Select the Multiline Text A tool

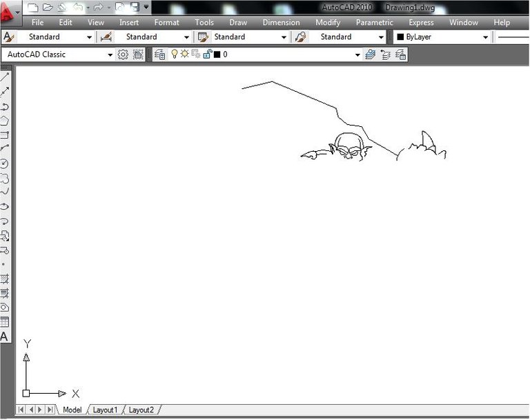coord(4,337)
